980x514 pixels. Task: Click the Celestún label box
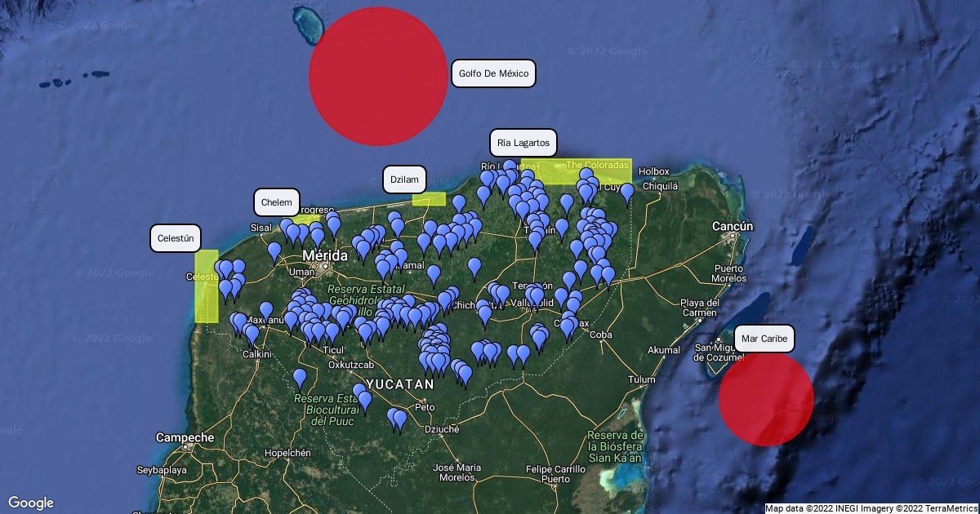click(x=176, y=238)
